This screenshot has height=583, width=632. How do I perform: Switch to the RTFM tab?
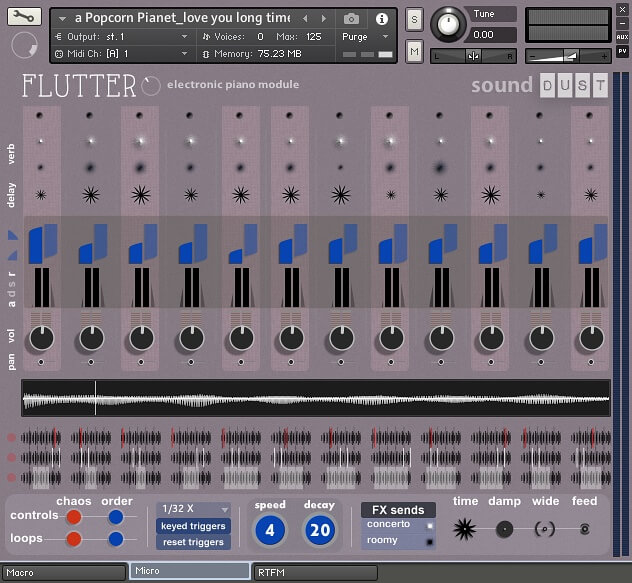click(316, 573)
